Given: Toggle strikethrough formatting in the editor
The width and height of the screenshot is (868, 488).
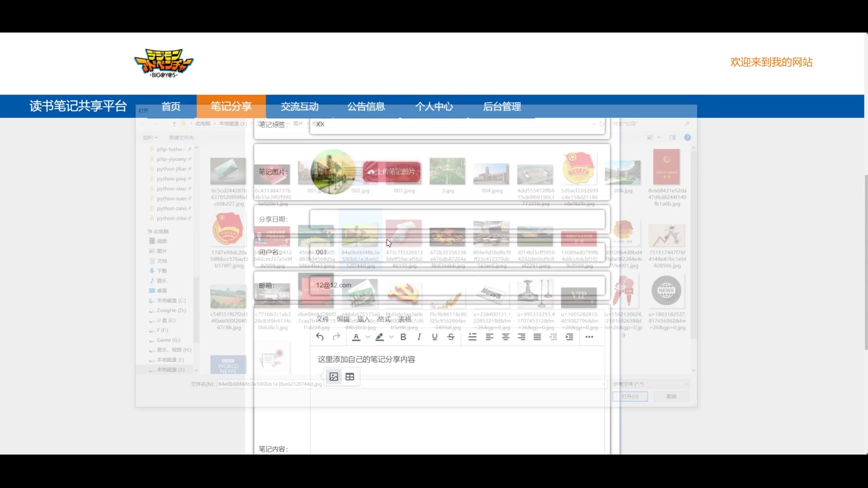Looking at the screenshot, I should click(x=451, y=337).
